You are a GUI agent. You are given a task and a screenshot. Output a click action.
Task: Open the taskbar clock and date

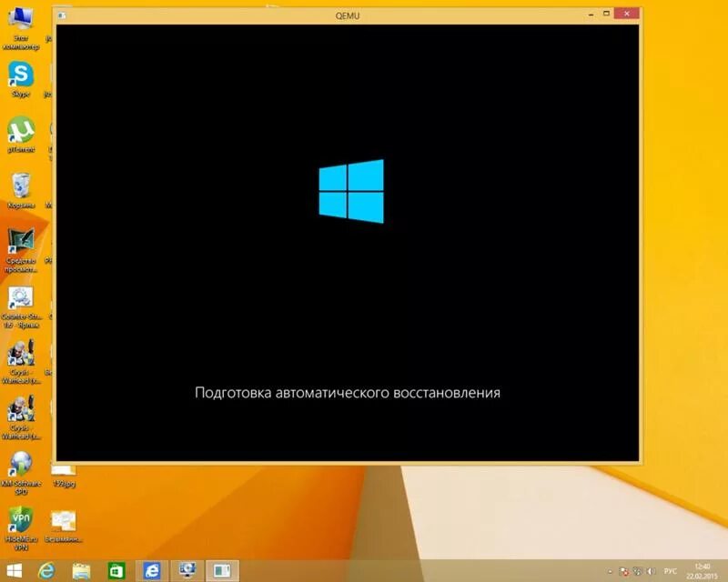click(x=702, y=571)
